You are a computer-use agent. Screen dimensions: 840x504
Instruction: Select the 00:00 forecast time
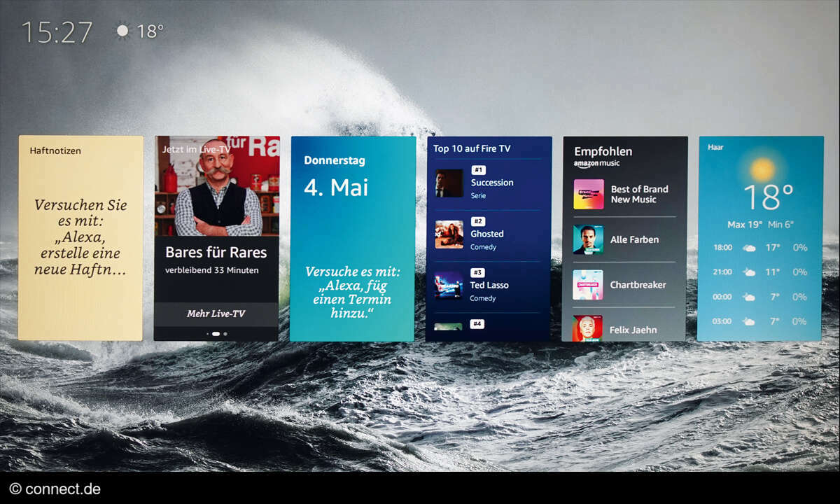[722, 297]
